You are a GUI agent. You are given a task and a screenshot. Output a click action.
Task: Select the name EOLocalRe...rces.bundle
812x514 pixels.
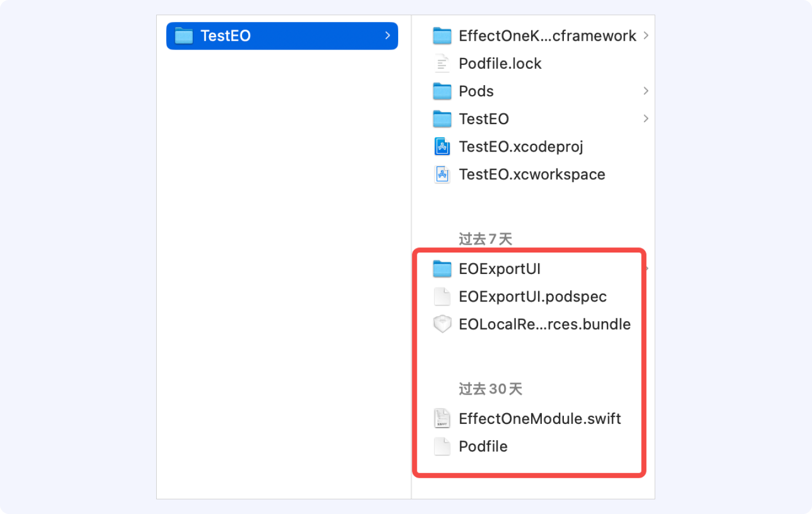tap(545, 324)
